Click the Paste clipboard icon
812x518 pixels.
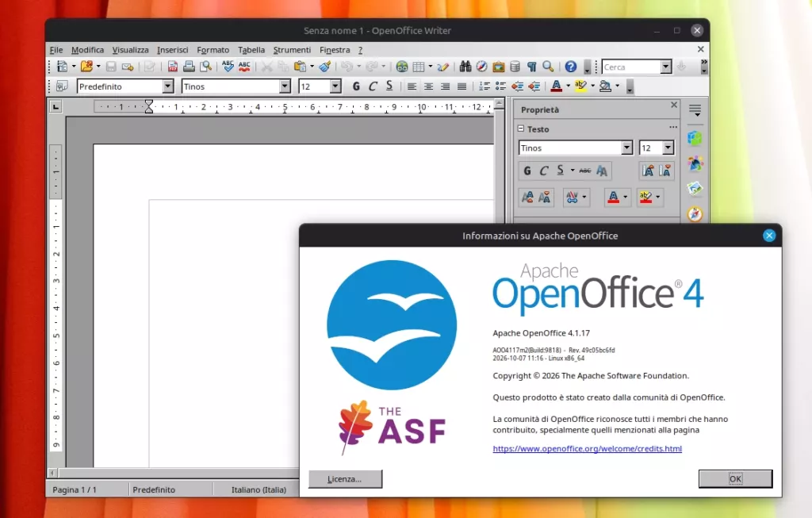(x=300, y=67)
